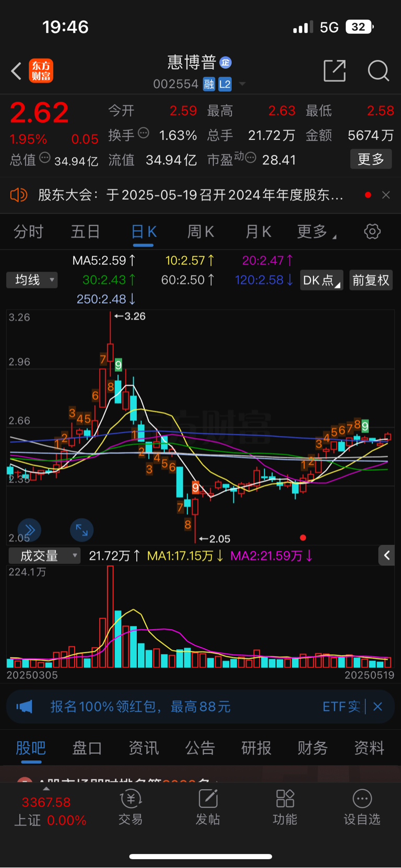
Task: Open the ETF实 promo link
Action: (341, 707)
